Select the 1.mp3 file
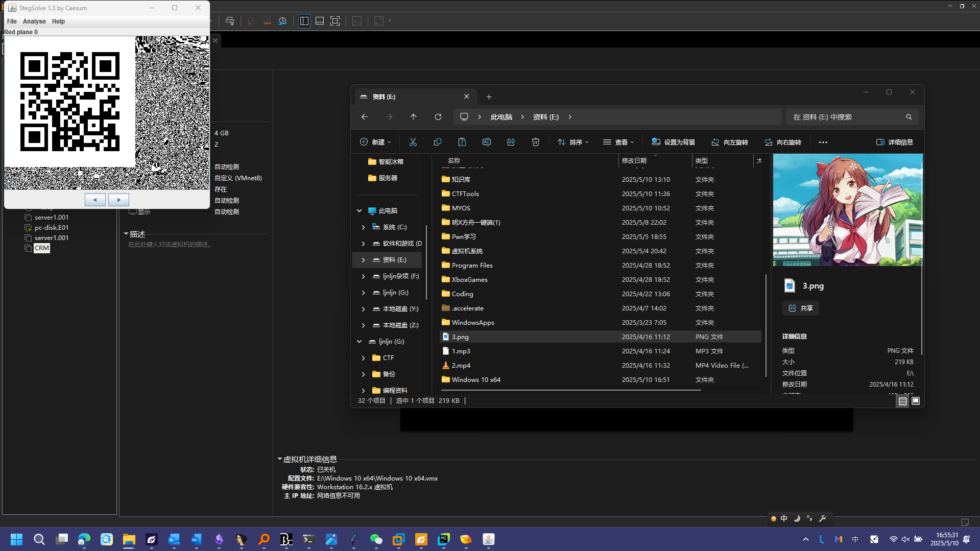This screenshot has width=980, height=551. point(601,351)
